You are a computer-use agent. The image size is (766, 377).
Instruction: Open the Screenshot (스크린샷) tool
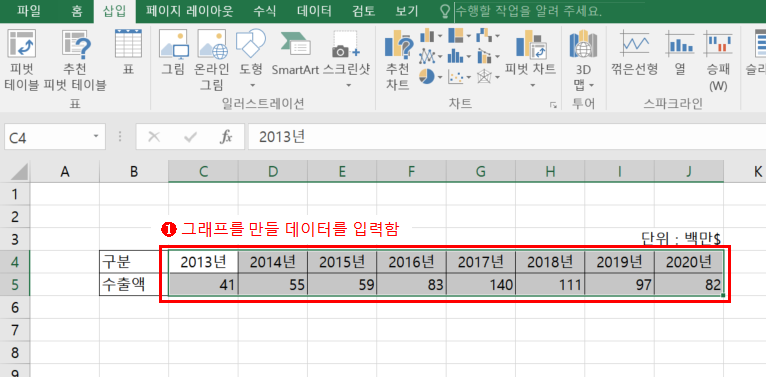(x=346, y=60)
